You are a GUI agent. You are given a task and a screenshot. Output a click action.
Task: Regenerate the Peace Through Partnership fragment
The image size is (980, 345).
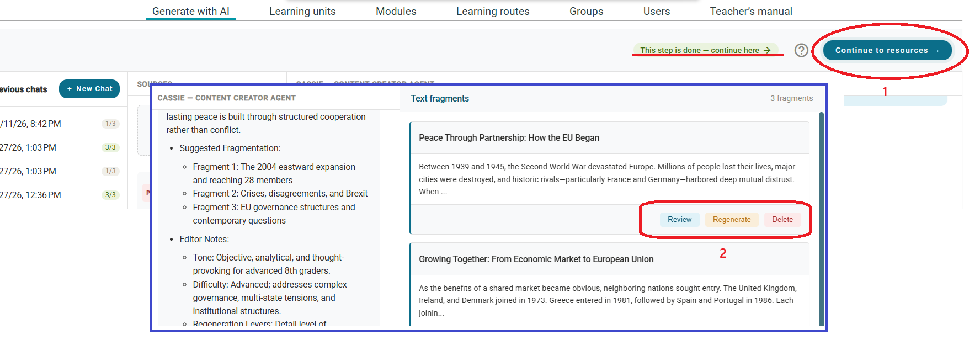tap(732, 220)
